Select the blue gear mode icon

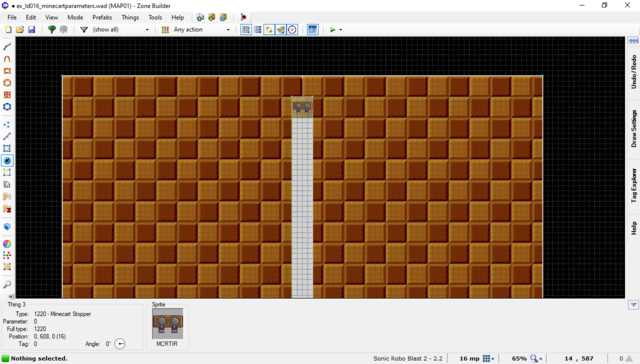point(7,107)
